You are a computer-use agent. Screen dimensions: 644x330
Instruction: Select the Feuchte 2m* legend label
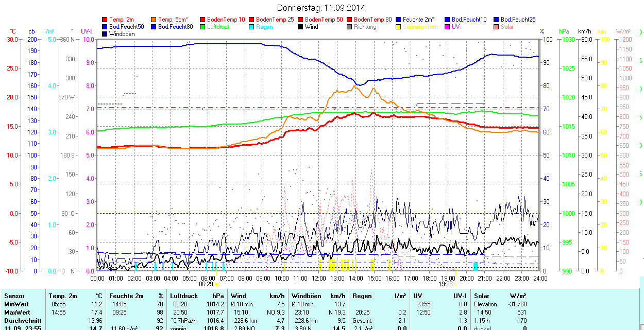420,20
